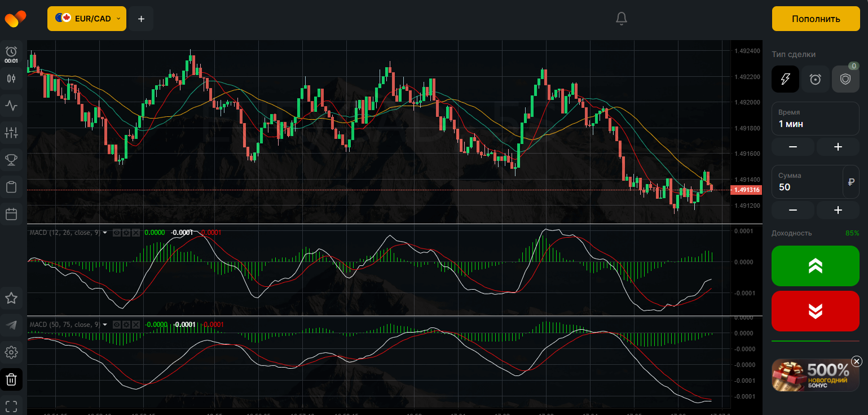This screenshot has width=868, height=415.
Task: Open the EUR/CAD asset dropdown
Action: pyautogui.click(x=87, y=19)
